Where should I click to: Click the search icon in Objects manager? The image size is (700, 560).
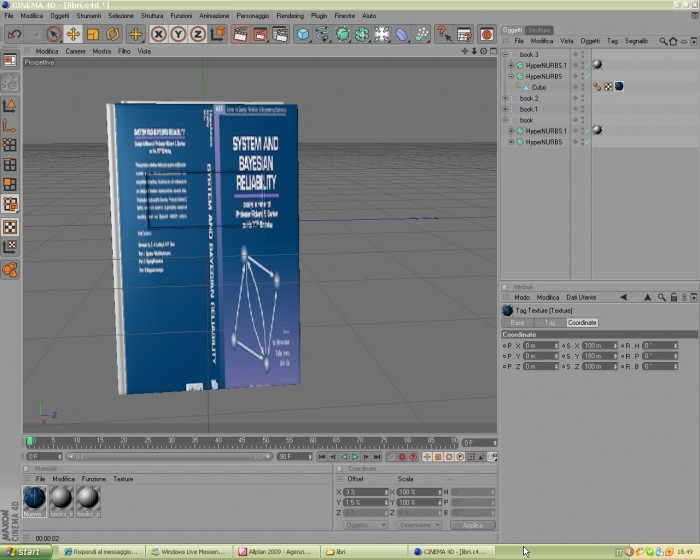tap(663, 41)
